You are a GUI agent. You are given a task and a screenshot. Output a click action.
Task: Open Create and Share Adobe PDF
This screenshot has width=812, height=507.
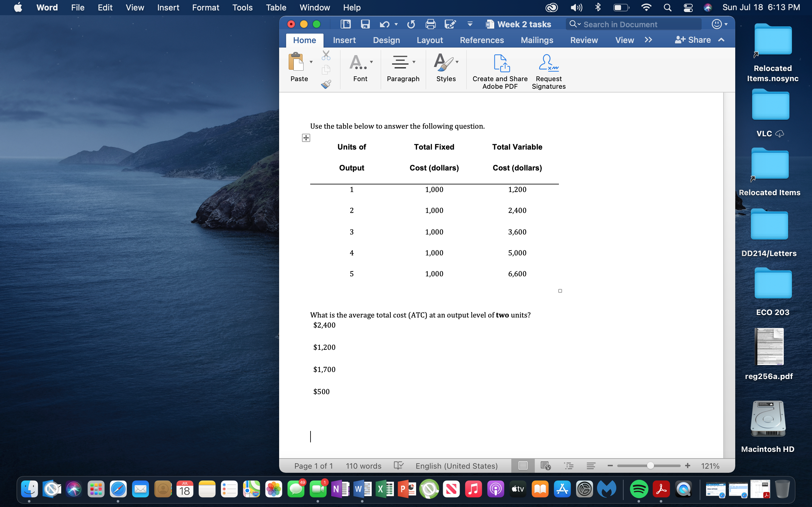[500, 71]
